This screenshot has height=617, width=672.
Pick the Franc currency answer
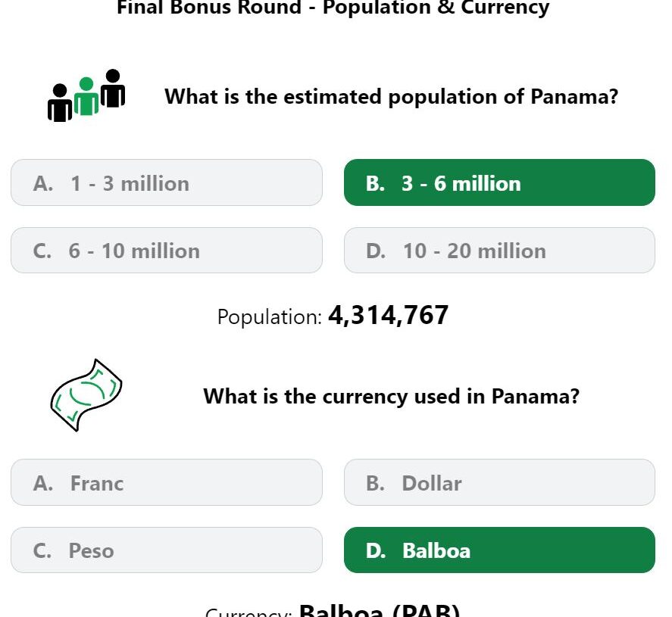[x=166, y=482]
